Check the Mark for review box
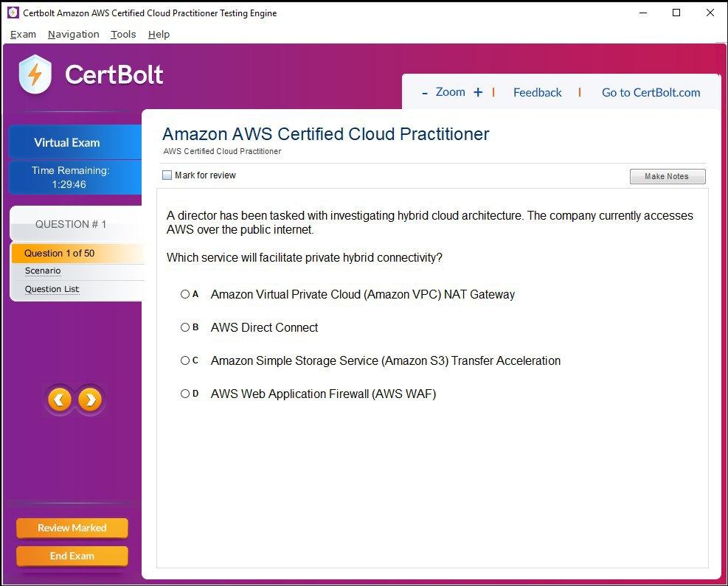This screenshot has height=586, width=728. pos(167,175)
